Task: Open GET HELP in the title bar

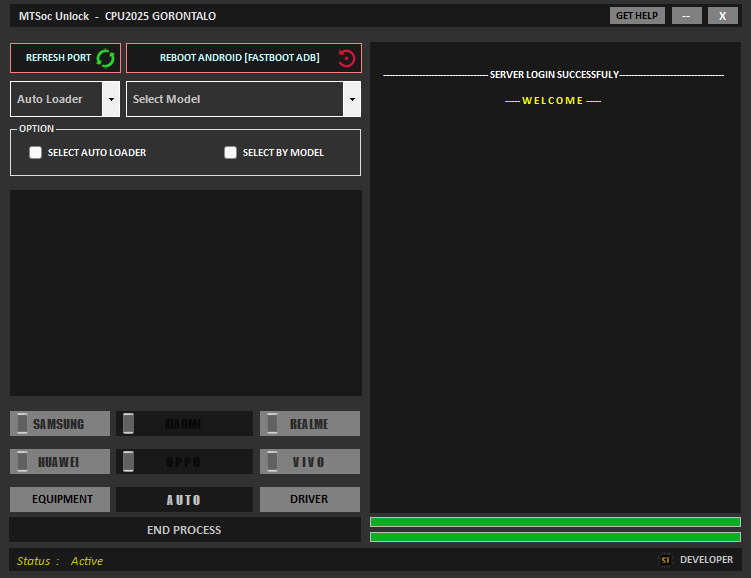Action: point(637,16)
